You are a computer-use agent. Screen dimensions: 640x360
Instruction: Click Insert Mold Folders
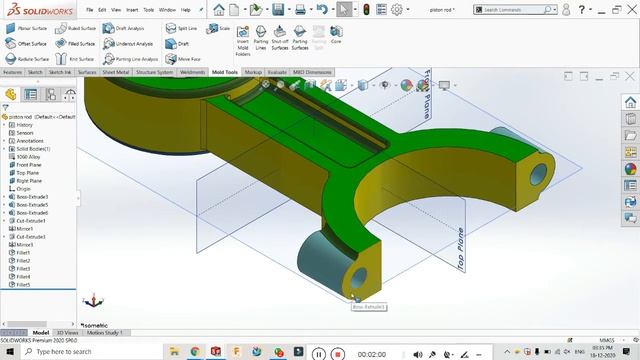[x=243, y=40]
